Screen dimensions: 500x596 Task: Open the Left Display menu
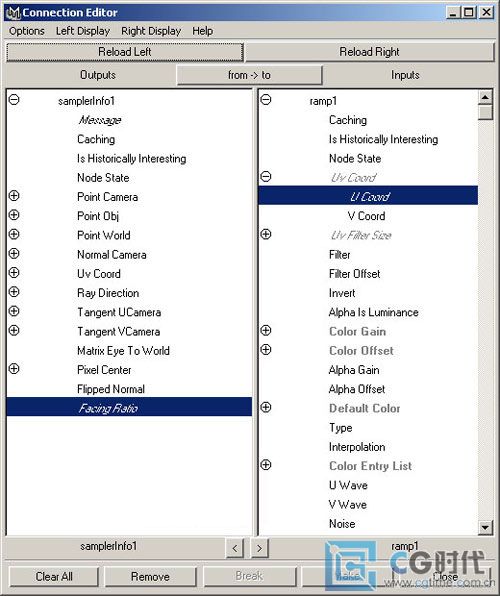(x=83, y=31)
